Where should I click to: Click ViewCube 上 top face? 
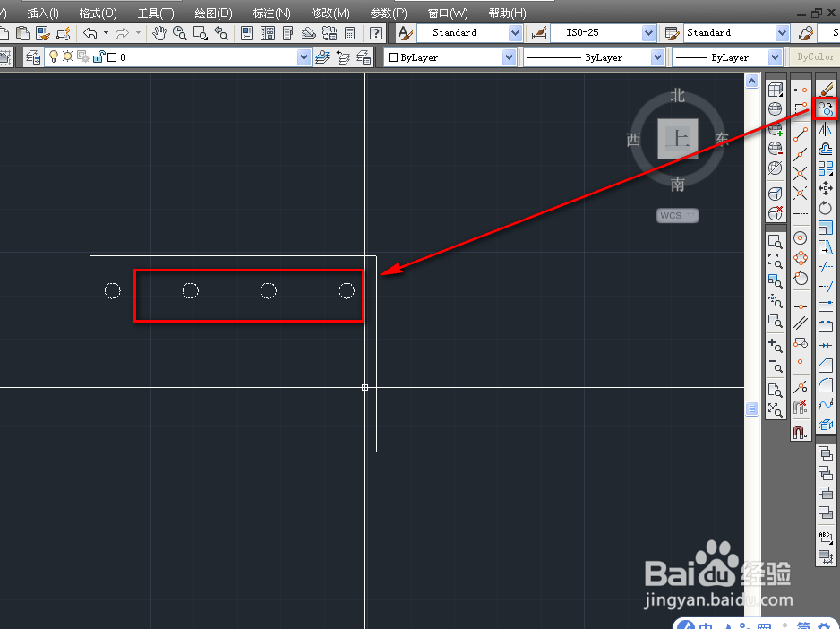pos(678,139)
